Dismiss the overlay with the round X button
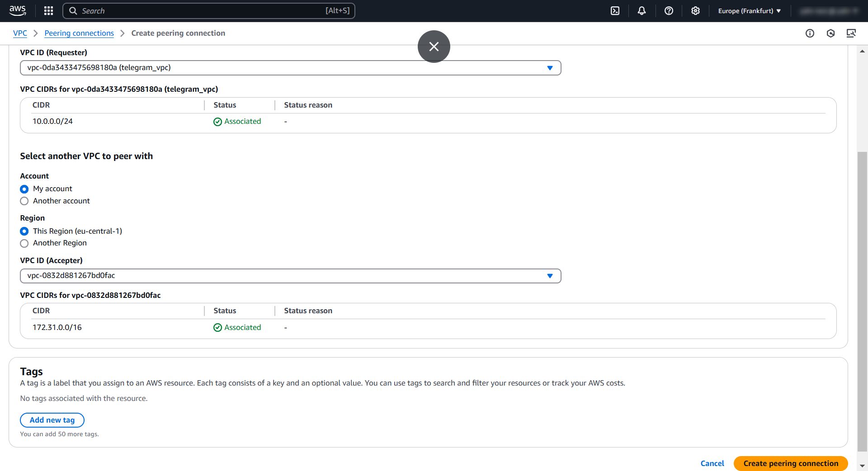This screenshot has height=471, width=868. 434,47
